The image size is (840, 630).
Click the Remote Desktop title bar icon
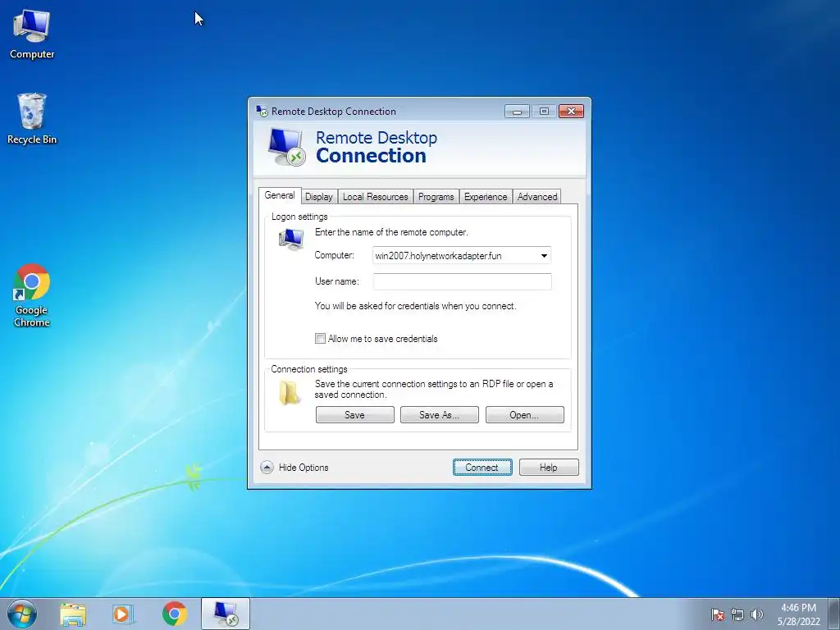pos(262,111)
